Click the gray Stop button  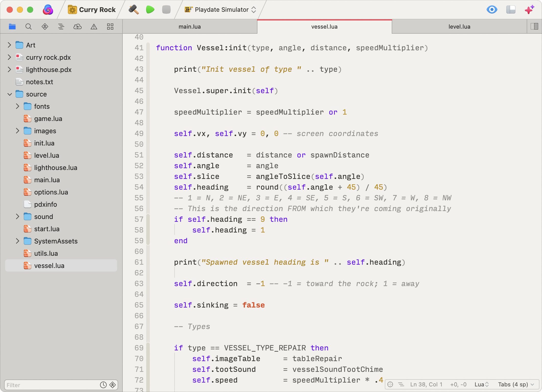coord(166,10)
